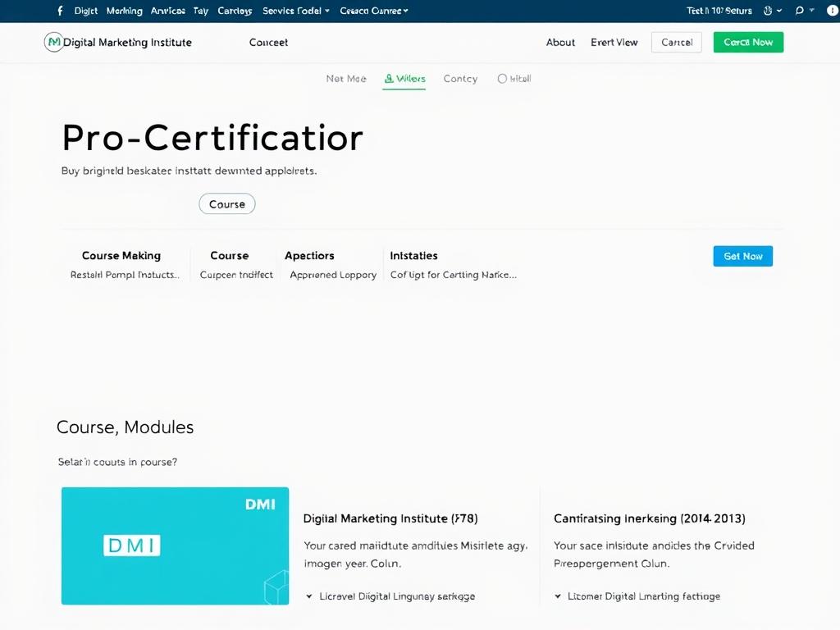The height and width of the screenshot is (630, 840).
Task: Click the green Cerct Now button
Action: click(x=748, y=42)
